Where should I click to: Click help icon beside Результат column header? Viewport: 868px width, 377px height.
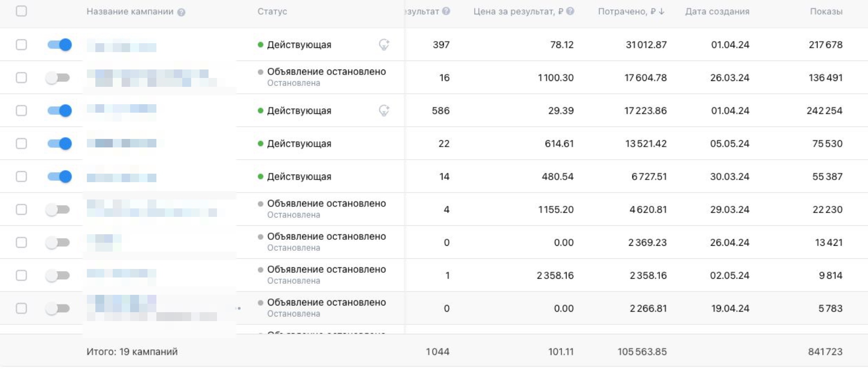tap(446, 11)
